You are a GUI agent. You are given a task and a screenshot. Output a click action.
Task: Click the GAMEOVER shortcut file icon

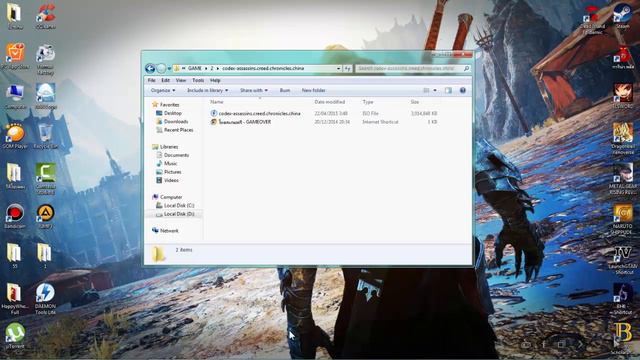tap(213, 122)
